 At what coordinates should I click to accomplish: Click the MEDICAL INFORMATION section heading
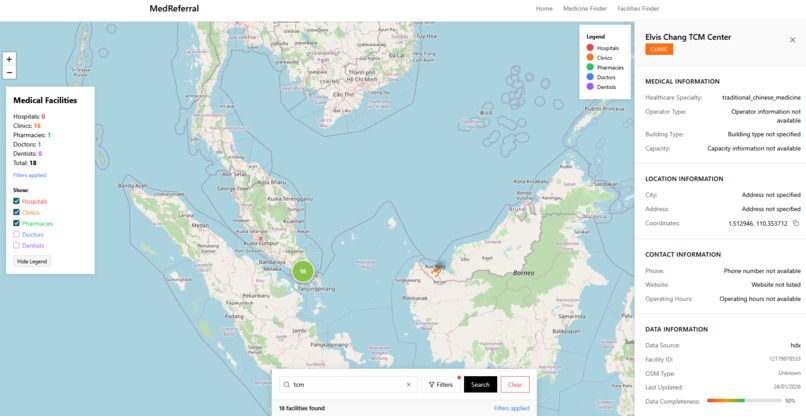click(682, 81)
